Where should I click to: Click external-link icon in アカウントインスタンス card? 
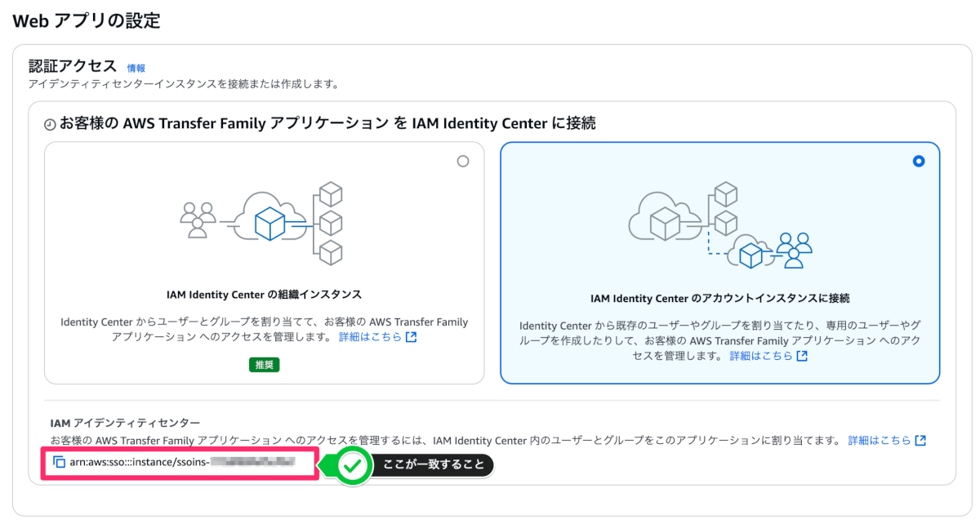[802, 356]
